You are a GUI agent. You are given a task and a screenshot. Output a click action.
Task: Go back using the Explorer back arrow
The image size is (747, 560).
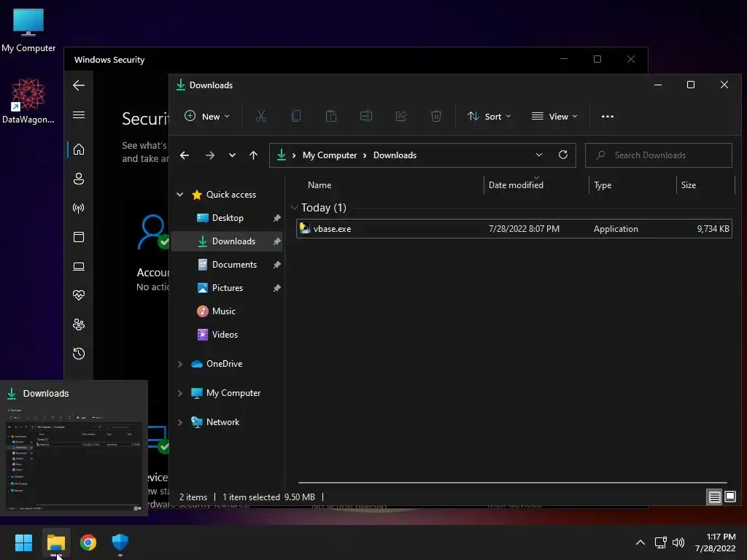(x=185, y=155)
